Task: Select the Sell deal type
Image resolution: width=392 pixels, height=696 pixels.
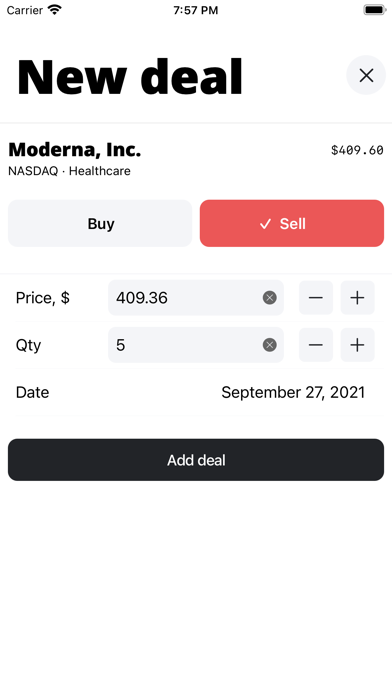Action: coord(292,223)
